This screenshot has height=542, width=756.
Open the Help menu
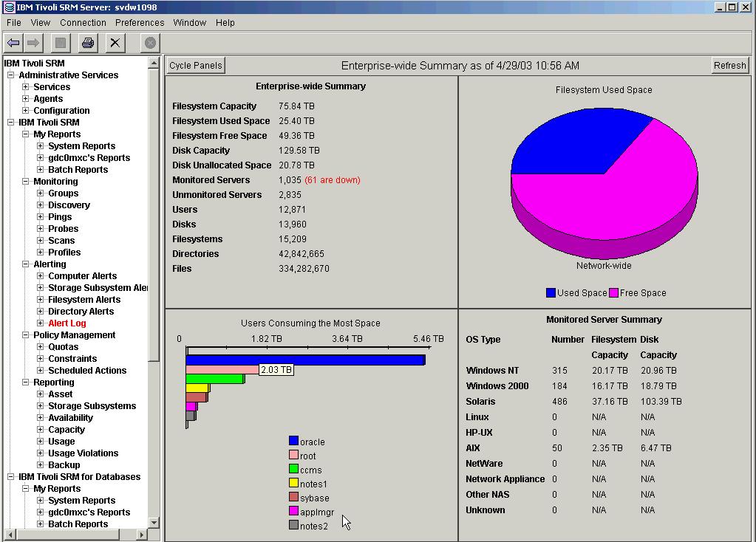pyautogui.click(x=225, y=23)
